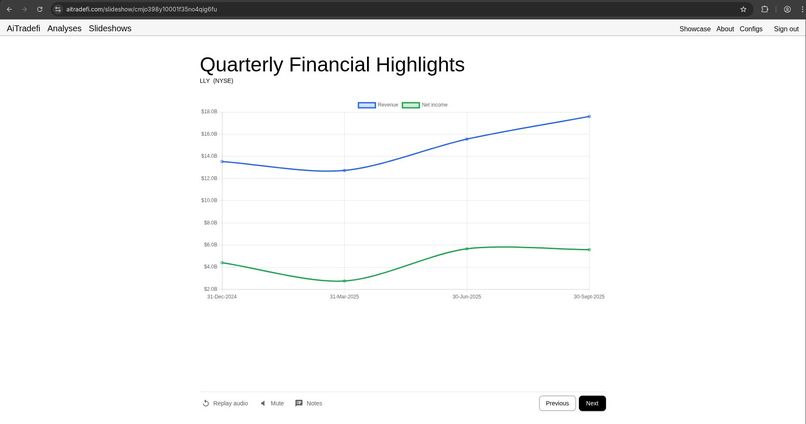
Task: Select the 30-Sept-2025 revenue data point
Action: (589, 116)
